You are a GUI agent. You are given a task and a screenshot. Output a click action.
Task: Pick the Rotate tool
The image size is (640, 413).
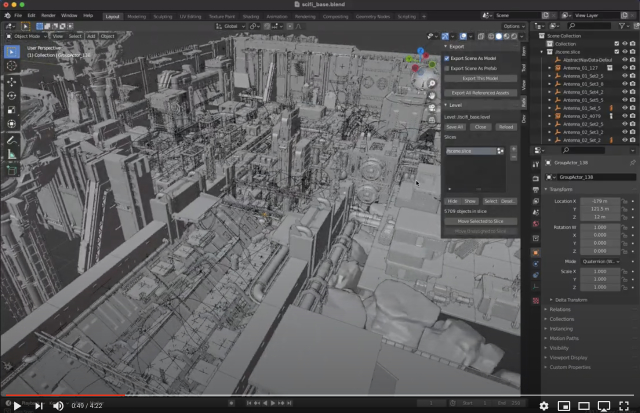(x=12, y=95)
